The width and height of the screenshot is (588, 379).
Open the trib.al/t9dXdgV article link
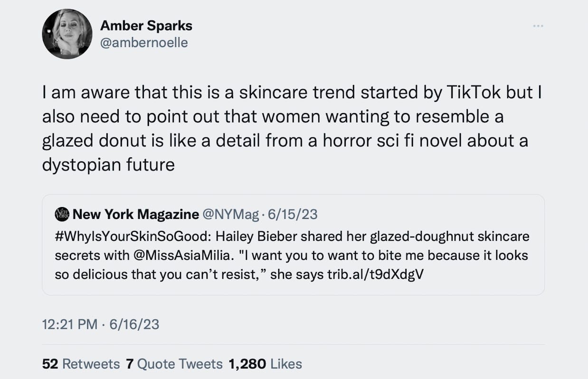(375, 275)
